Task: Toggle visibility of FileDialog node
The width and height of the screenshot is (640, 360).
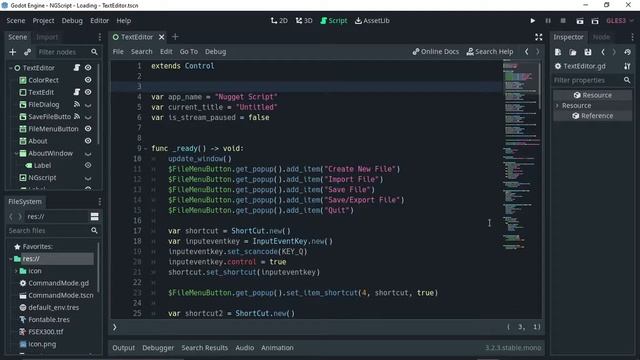Action: coord(88,105)
